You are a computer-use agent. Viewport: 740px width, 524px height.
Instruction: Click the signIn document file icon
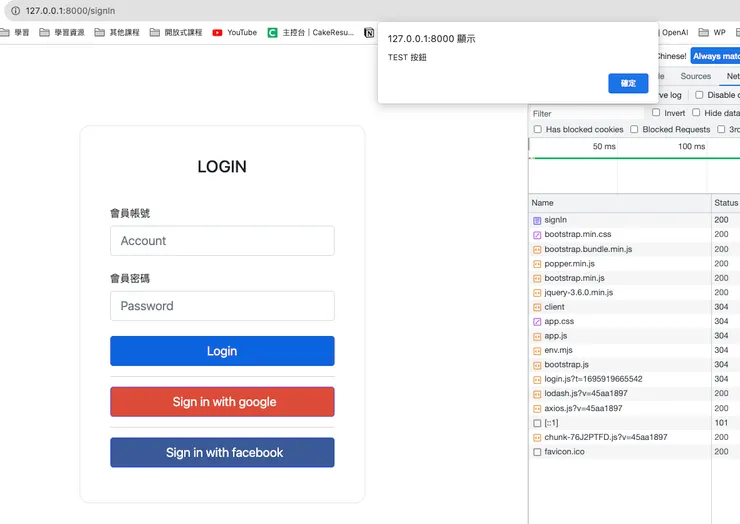[x=537, y=220]
